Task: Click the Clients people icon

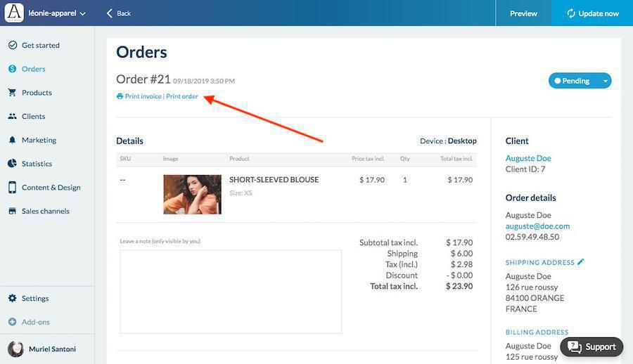Action: (13, 116)
